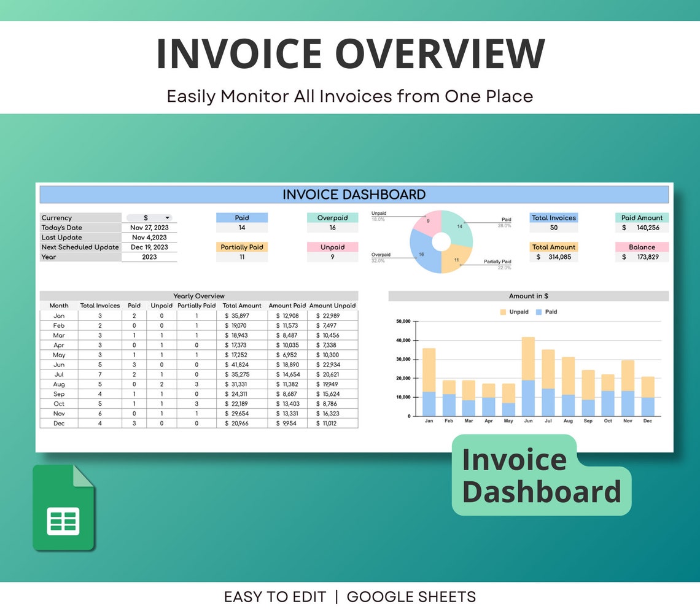This screenshot has width=700, height=612.
Task: Select the Overpaid status card
Action: (332, 222)
